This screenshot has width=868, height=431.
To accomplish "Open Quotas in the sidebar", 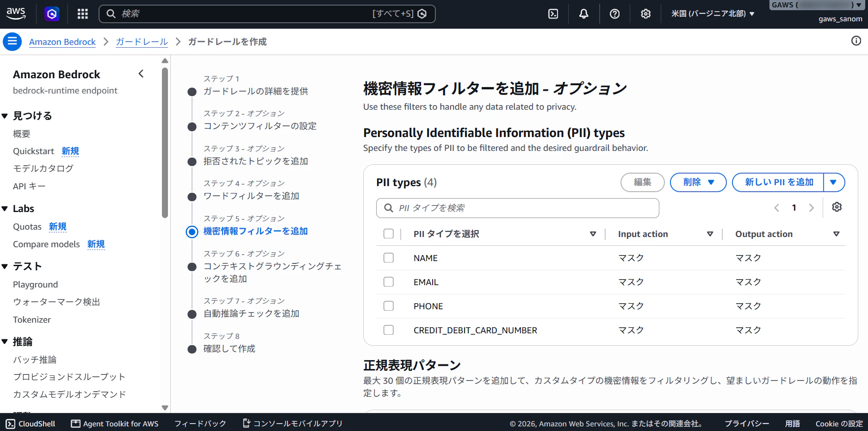I will point(27,227).
